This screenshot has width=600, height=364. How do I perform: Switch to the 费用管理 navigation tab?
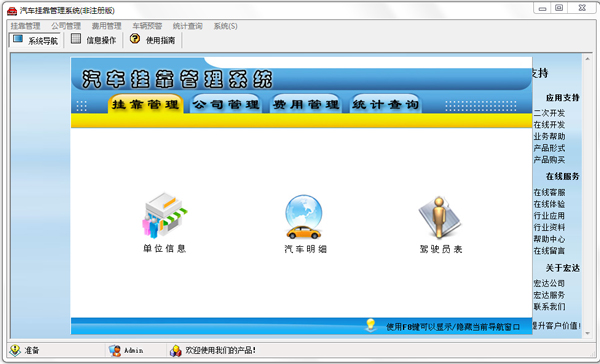click(x=306, y=104)
